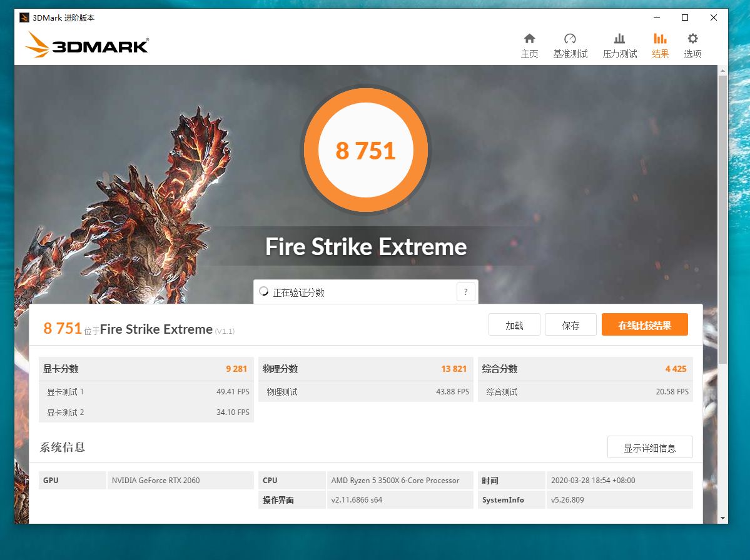
Task: Close the 3DMark window
Action: coord(713,17)
